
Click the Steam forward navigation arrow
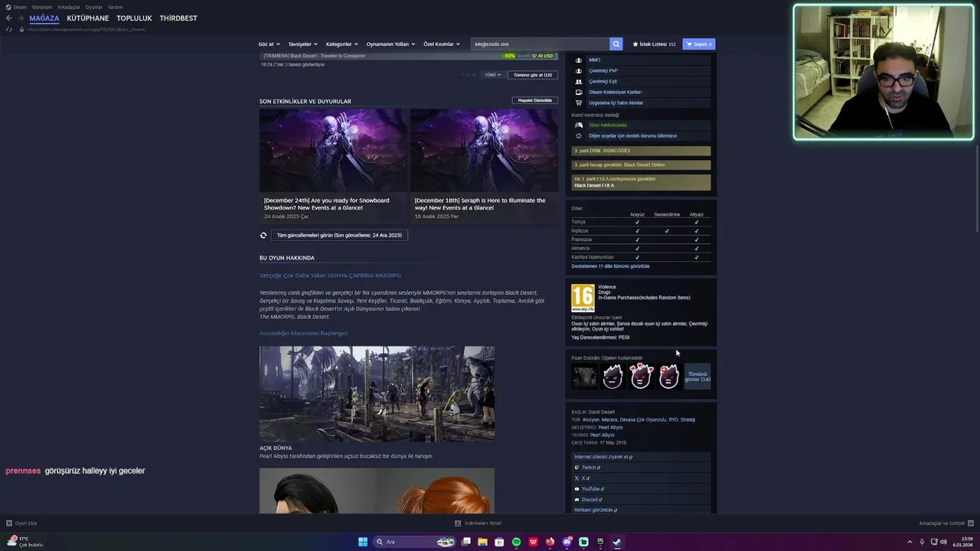tap(21, 18)
